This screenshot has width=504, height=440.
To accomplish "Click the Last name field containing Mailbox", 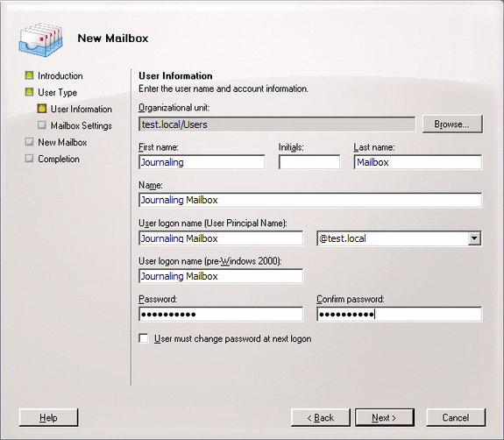I will pyautogui.click(x=418, y=162).
